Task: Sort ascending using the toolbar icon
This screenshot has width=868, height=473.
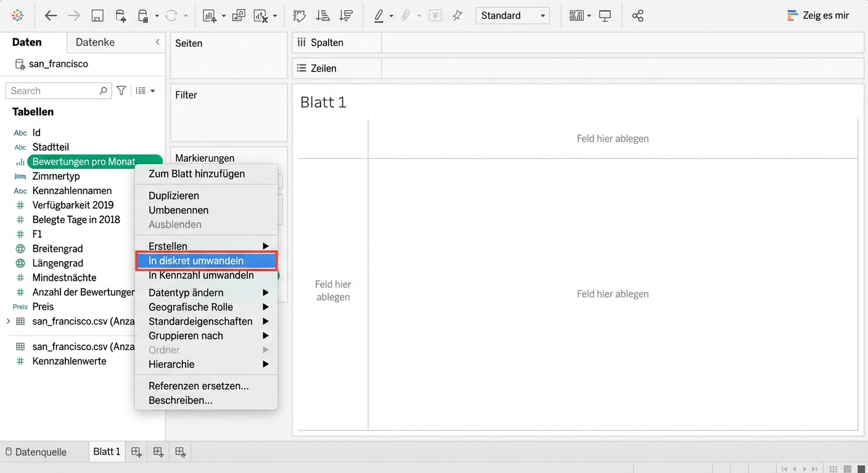Action: pos(322,16)
